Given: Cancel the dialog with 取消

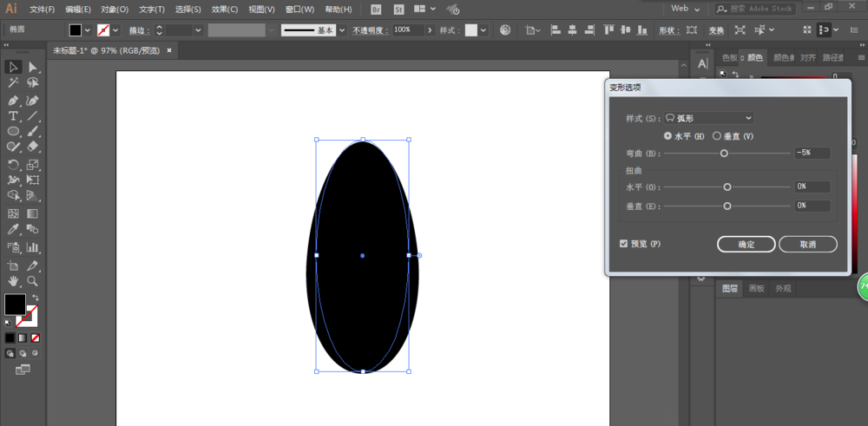Looking at the screenshot, I should click(x=808, y=245).
